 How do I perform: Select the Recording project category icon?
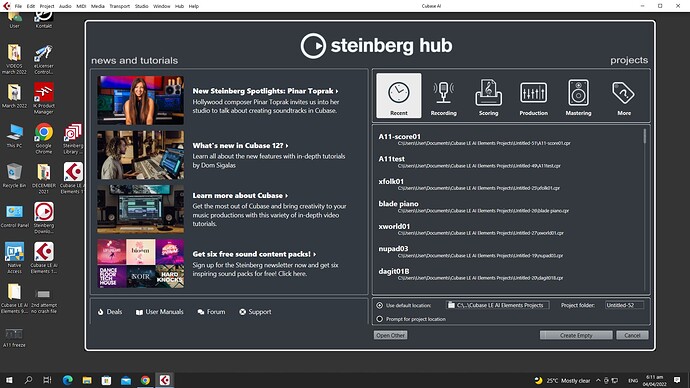pyautogui.click(x=443, y=96)
